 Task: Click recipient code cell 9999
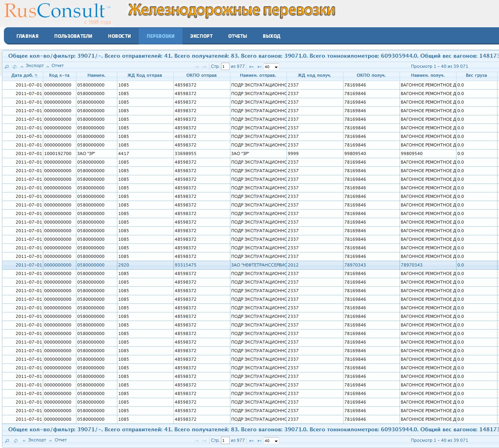coord(314,153)
